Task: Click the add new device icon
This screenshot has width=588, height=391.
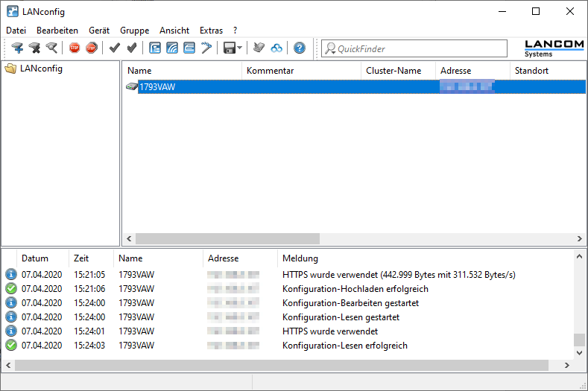Action: (x=17, y=48)
